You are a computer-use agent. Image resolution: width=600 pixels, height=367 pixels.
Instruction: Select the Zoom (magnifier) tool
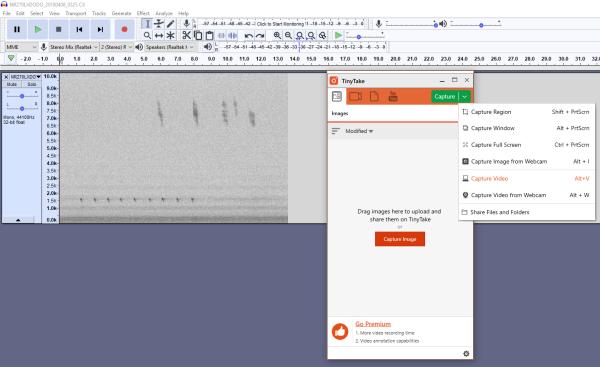pyautogui.click(x=147, y=36)
